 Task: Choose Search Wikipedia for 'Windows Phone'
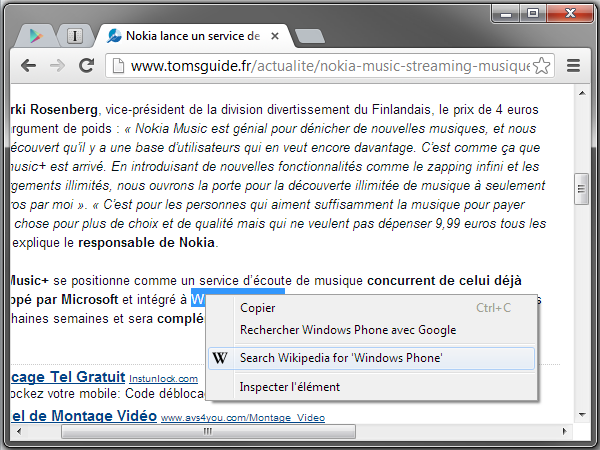(x=372, y=358)
